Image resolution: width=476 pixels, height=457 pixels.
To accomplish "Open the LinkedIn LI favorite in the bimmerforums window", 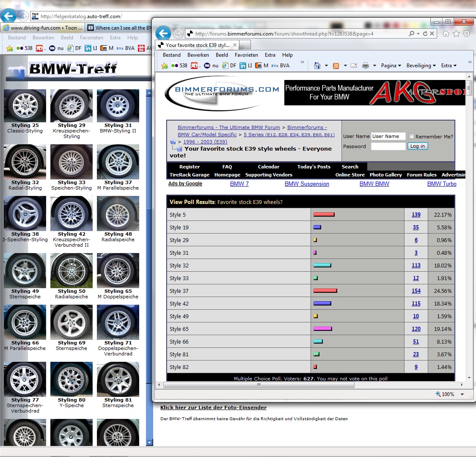I will tap(246, 65).
